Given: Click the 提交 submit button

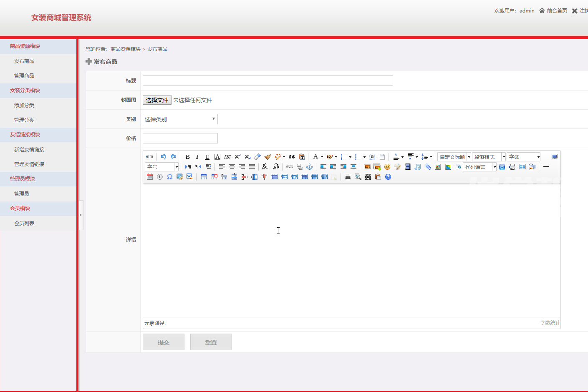Looking at the screenshot, I should (164, 342).
